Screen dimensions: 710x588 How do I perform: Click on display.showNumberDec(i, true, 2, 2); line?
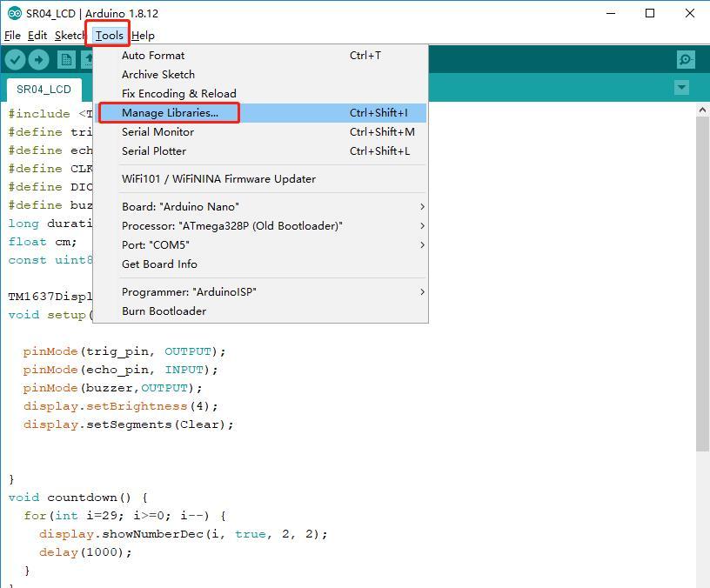[183, 534]
